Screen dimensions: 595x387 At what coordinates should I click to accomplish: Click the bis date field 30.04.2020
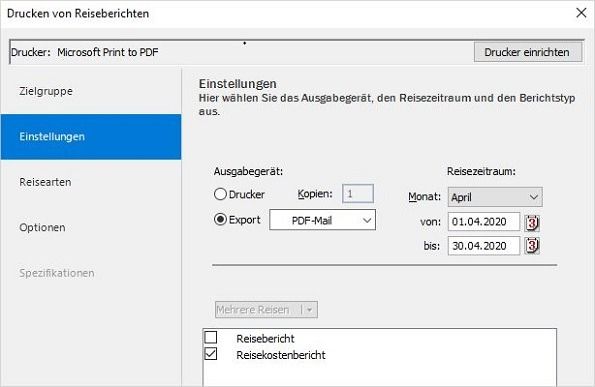tap(484, 246)
